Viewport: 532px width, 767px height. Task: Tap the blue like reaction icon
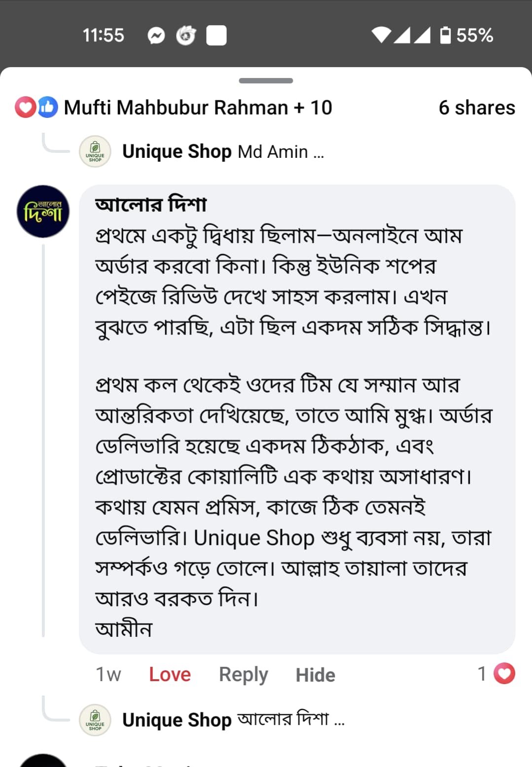tap(47, 107)
